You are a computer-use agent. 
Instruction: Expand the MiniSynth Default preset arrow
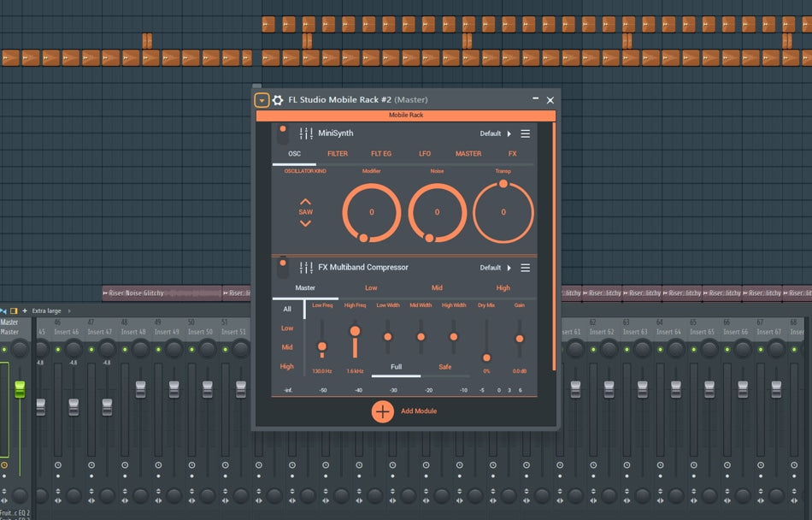click(509, 133)
